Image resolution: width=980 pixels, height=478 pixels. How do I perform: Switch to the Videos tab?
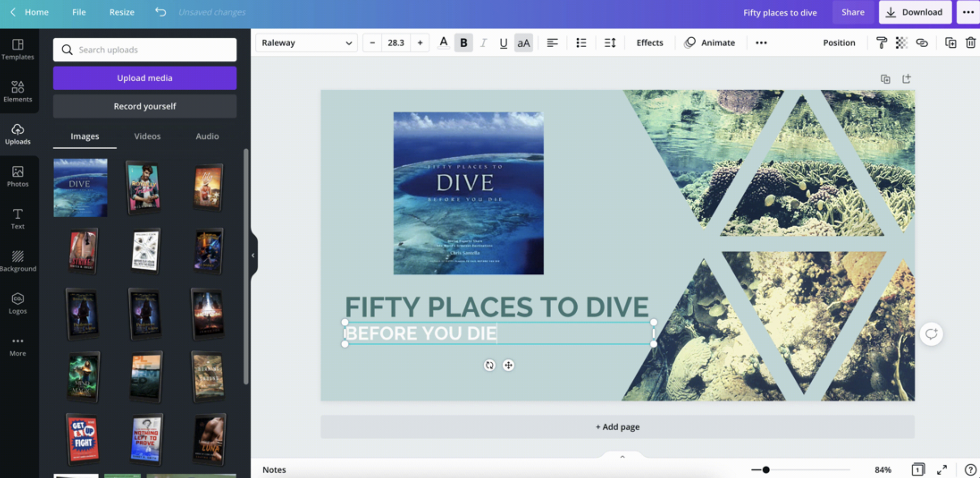coord(147,136)
